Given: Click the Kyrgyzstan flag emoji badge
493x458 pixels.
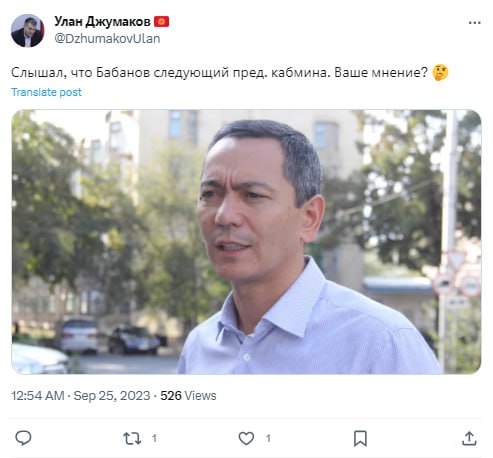Looking at the screenshot, I should coord(161,21).
